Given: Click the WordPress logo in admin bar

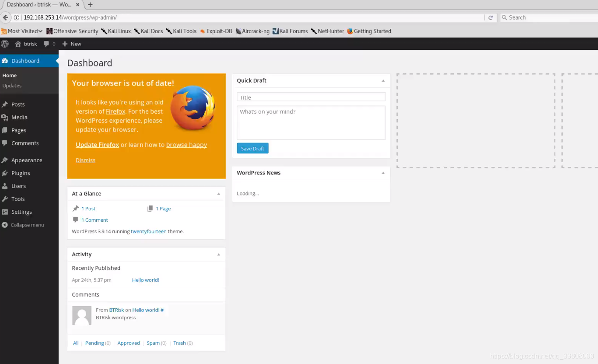Looking at the screenshot, I should point(5,44).
